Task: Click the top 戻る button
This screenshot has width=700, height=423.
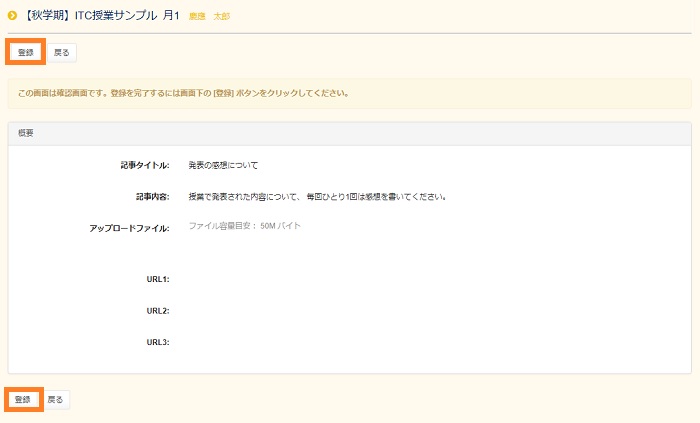Action: (x=62, y=52)
